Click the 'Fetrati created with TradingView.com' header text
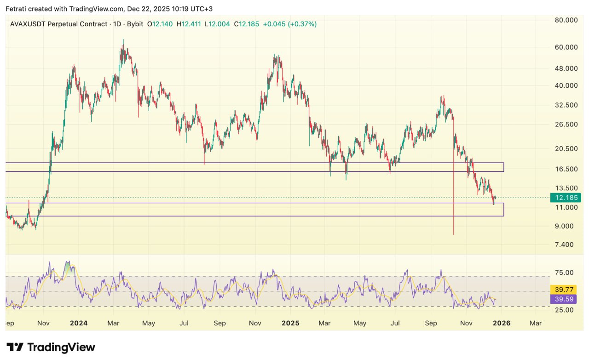Image resolution: width=589 pixels, height=364 pixels. (x=65, y=9)
